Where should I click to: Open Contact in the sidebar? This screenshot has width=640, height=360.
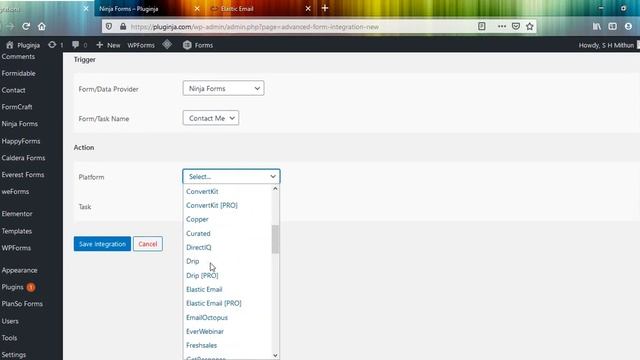point(13,90)
